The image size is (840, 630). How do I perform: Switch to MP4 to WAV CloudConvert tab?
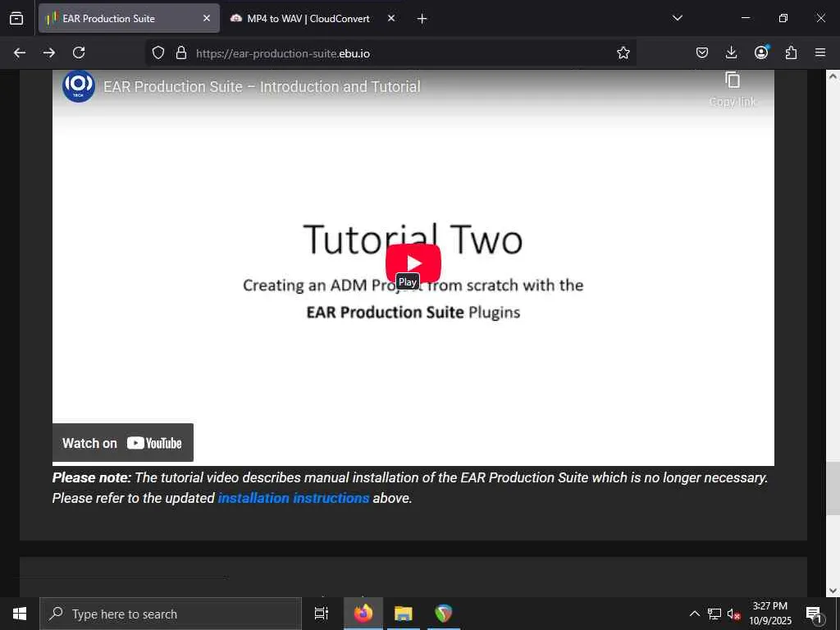pyautogui.click(x=308, y=18)
